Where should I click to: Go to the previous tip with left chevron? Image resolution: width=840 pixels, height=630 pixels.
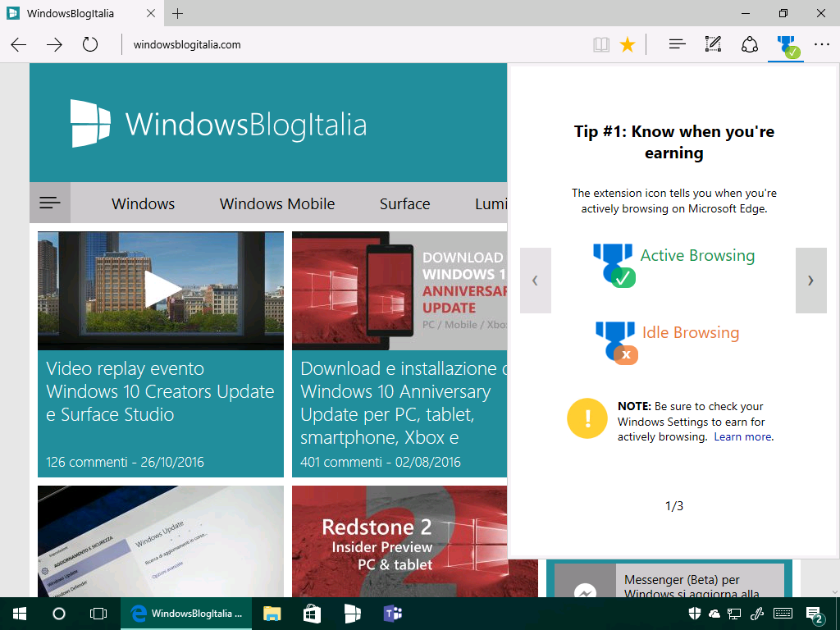tap(535, 281)
